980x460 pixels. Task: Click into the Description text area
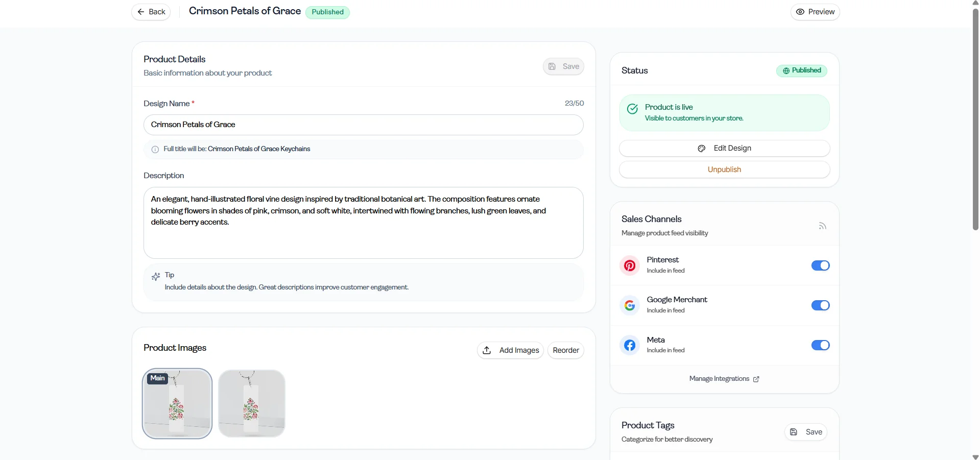point(363,223)
